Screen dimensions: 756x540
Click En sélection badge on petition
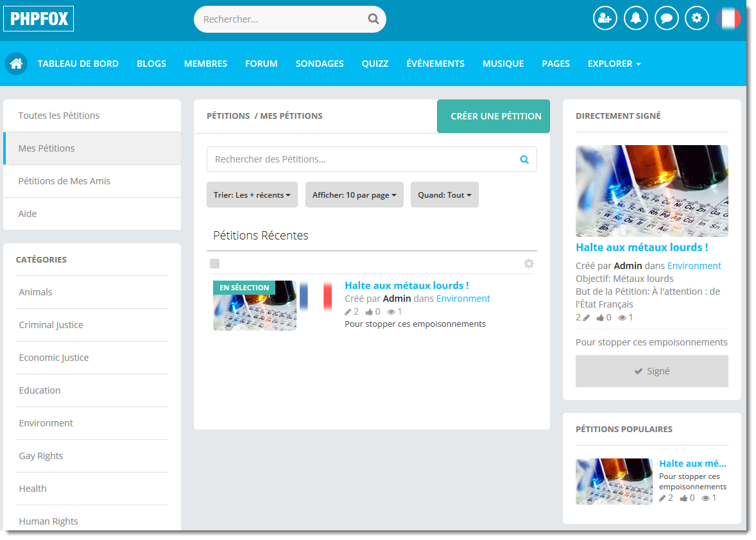pyautogui.click(x=244, y=288)
